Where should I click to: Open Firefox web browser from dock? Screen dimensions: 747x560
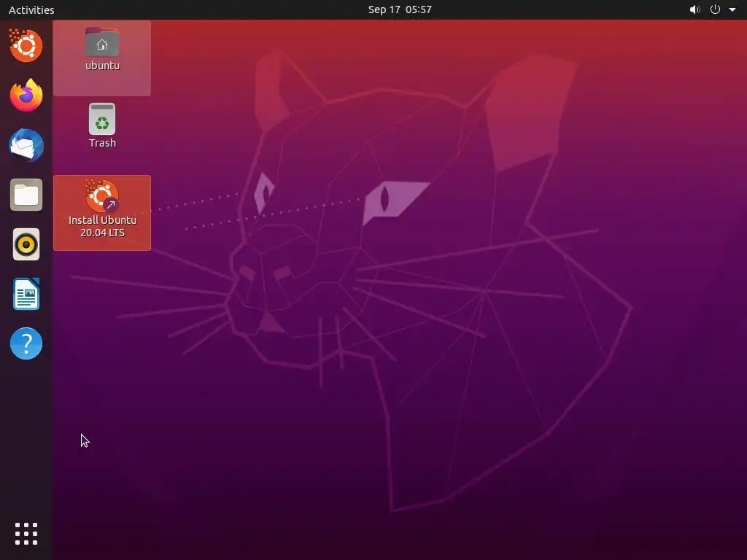pos(26,96)
